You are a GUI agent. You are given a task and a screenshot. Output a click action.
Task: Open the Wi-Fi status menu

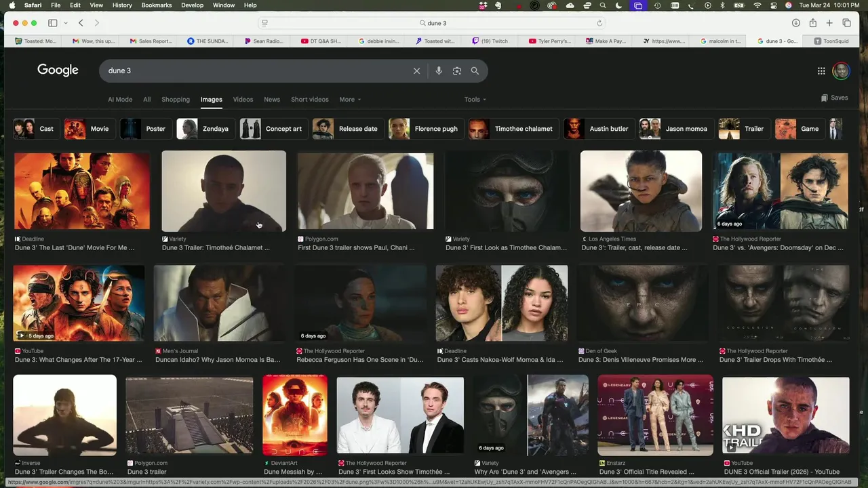click(757, 5)
